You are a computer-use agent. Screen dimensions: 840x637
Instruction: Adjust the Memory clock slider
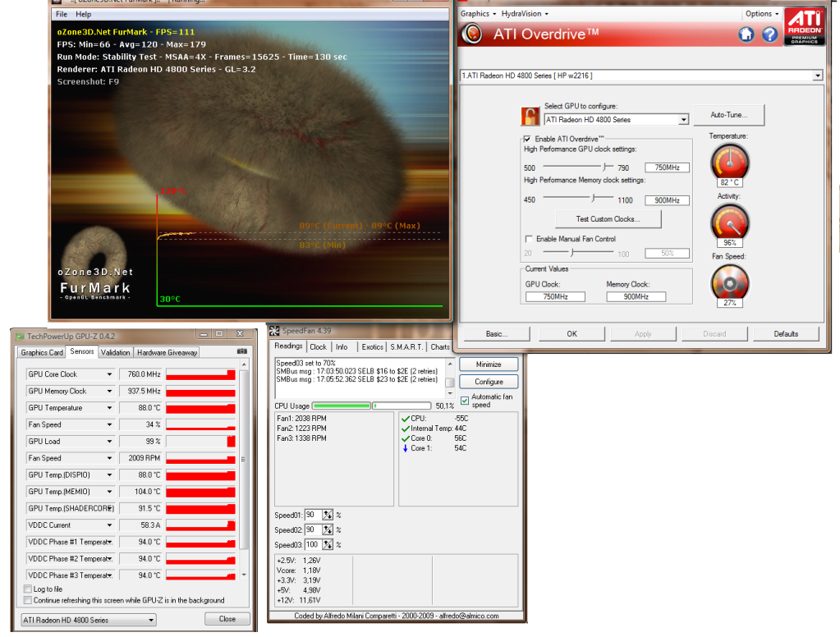coord(593,198)
